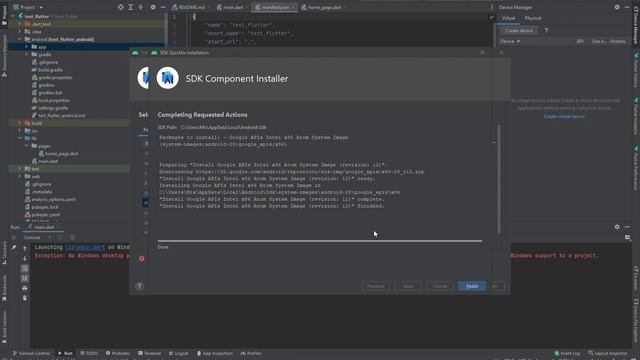Image resolution: width=640 pixels, height=360 pixels.
Task: Open Terminal tool window
Action: pos(149,353)
